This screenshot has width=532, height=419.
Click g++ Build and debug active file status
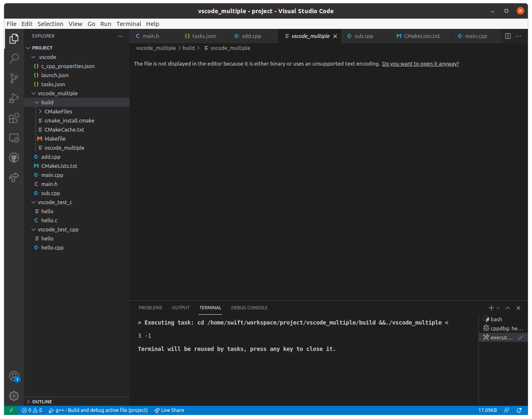click(x=98, y=410)
